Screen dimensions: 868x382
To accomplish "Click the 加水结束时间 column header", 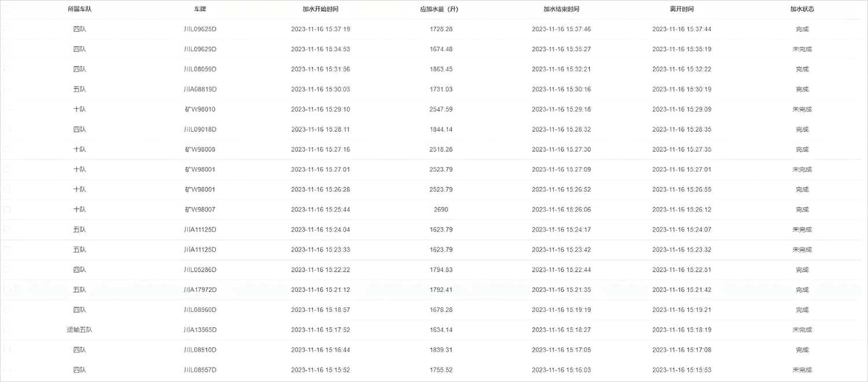I will click(561, 9).
